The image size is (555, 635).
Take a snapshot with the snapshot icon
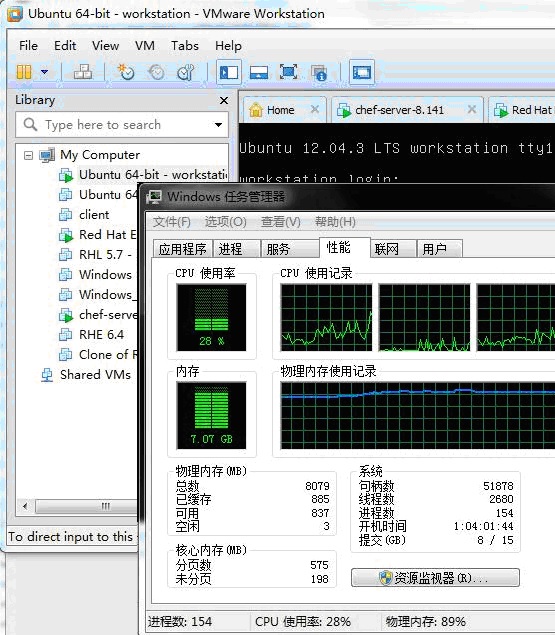click(126, 72)
